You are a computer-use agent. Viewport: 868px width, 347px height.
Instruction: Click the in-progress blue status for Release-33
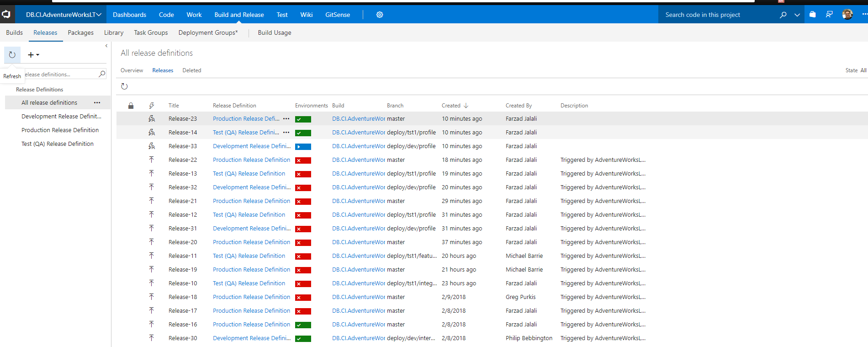tap(303, 147)
